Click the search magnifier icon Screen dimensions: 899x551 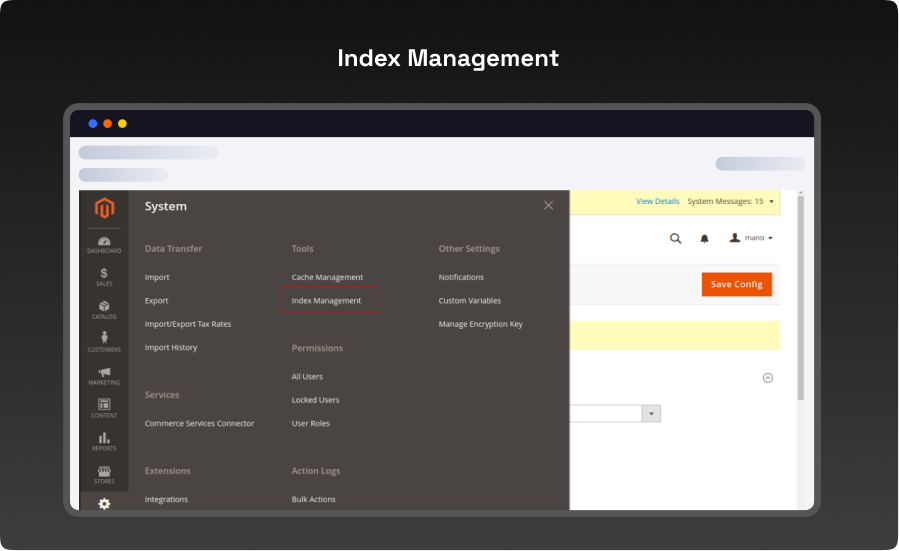[675, 238]
